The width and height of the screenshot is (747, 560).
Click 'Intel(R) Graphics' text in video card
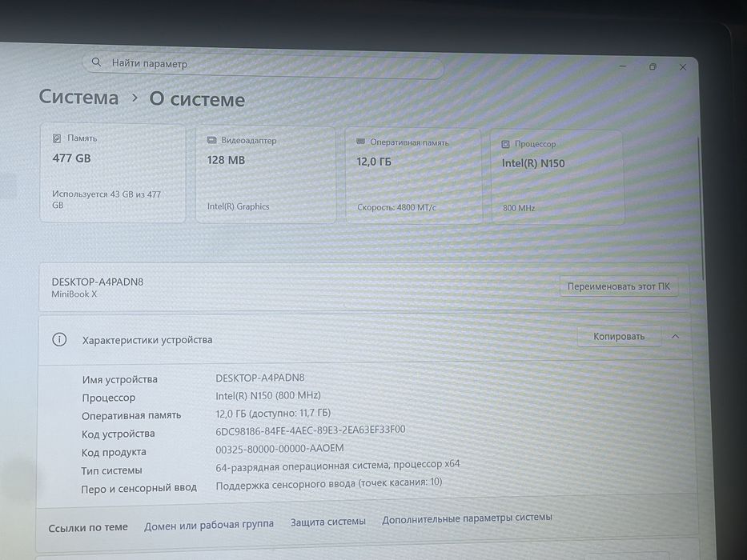pyautogui.click(x=239, y=206)
